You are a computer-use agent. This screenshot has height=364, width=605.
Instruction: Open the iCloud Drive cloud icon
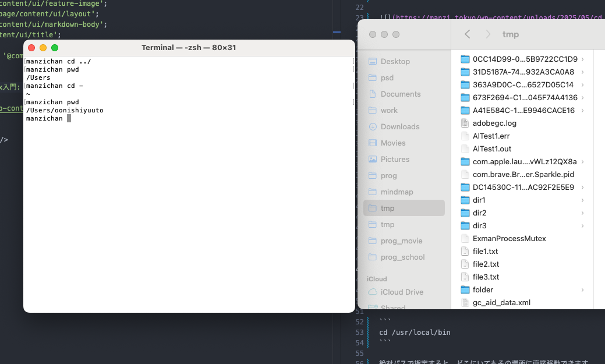(372, 292)
